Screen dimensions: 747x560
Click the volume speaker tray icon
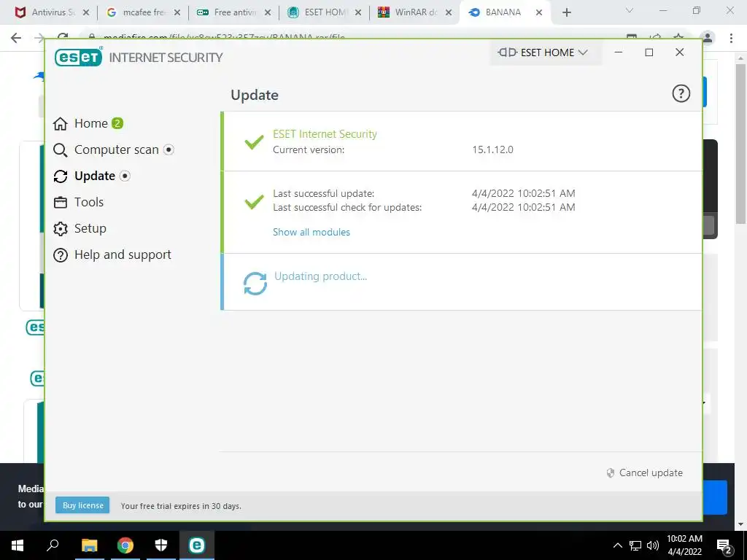click(653, 545)
